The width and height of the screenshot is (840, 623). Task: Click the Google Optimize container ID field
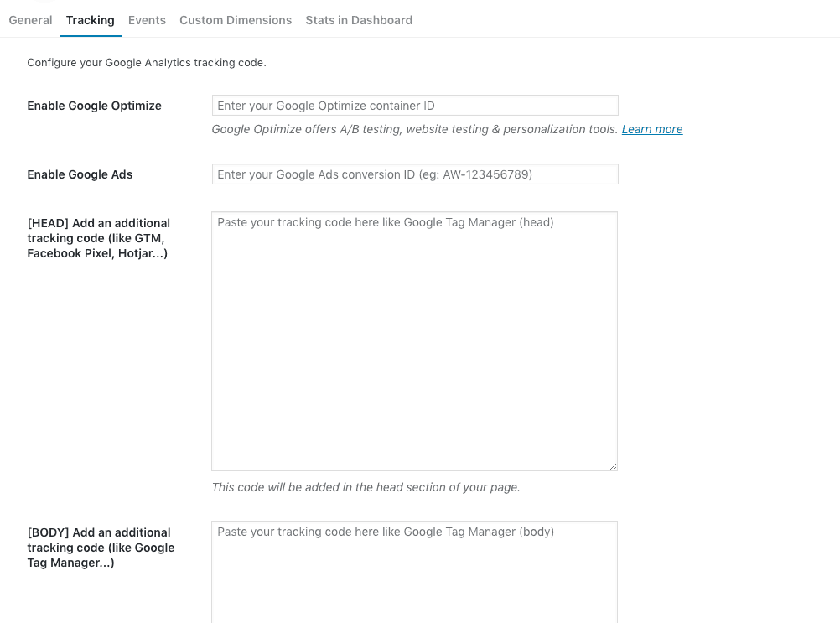(x=415, y=106)
